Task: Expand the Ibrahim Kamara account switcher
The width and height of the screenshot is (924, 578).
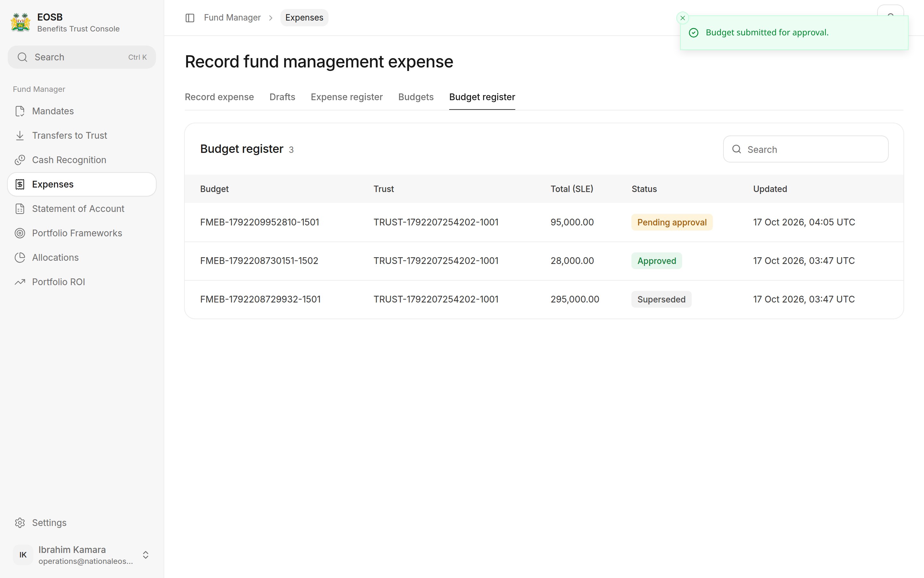Action: [x=145, y=555]
